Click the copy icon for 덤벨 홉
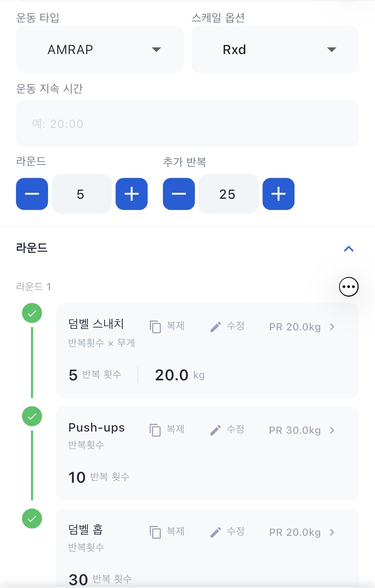 pyautogui.click(x=155, y=532)
